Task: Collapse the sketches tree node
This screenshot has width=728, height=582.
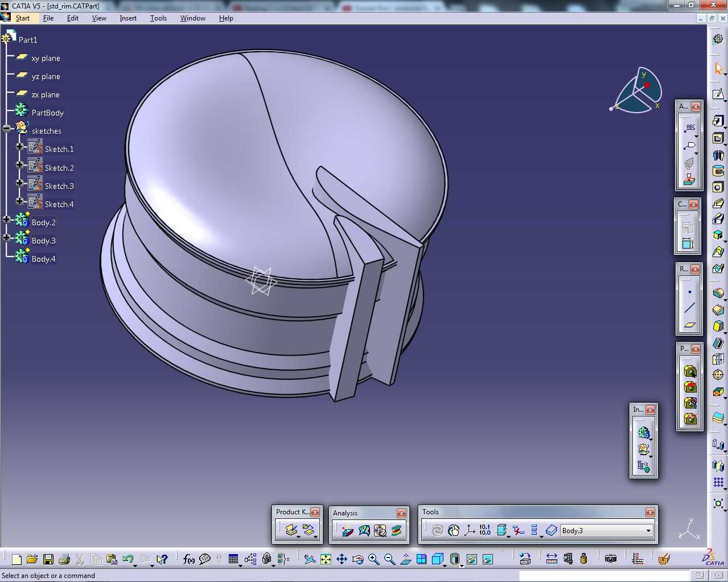Action: pos(6,129)
